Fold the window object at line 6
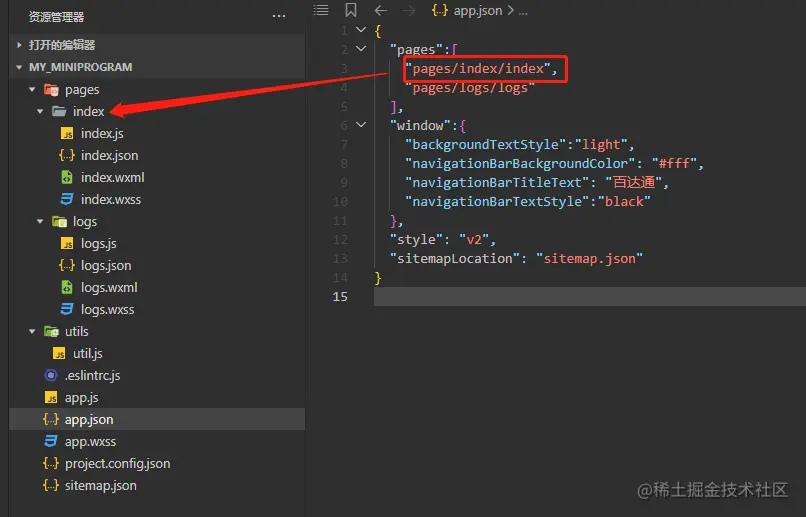Image resolution: width=806 pixels, height=517 pixels. click(x=361, y=125)
